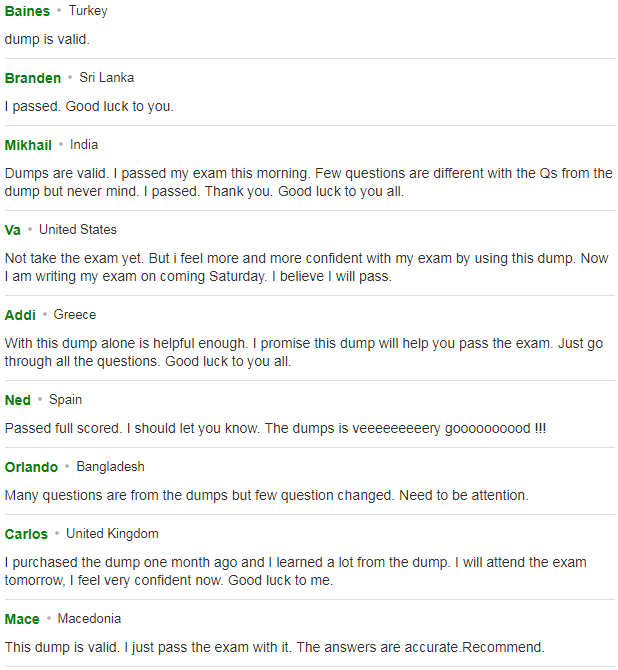This screenshot has height=670, width=618.
Task: Click the Mace reviewer name
Action: (22, 620)
